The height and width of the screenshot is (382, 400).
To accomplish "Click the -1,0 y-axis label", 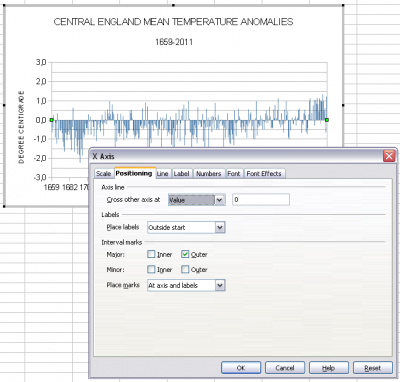I will click(x=40, y=139).
